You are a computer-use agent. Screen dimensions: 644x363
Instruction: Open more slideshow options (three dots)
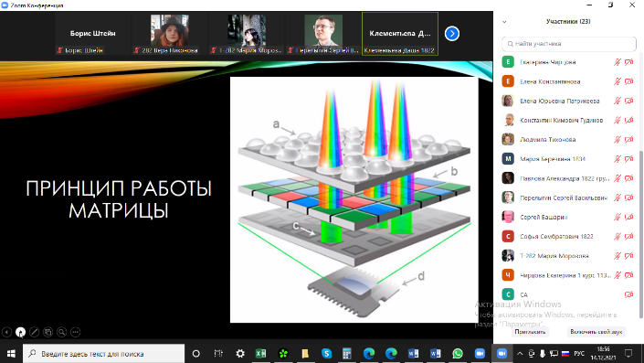coord(76,332)
